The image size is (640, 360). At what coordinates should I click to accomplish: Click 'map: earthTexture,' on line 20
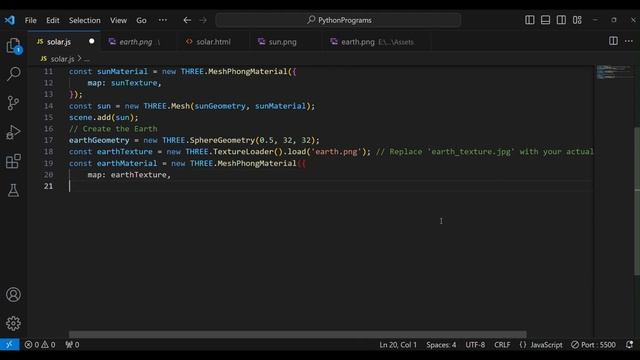coord(129,175)
